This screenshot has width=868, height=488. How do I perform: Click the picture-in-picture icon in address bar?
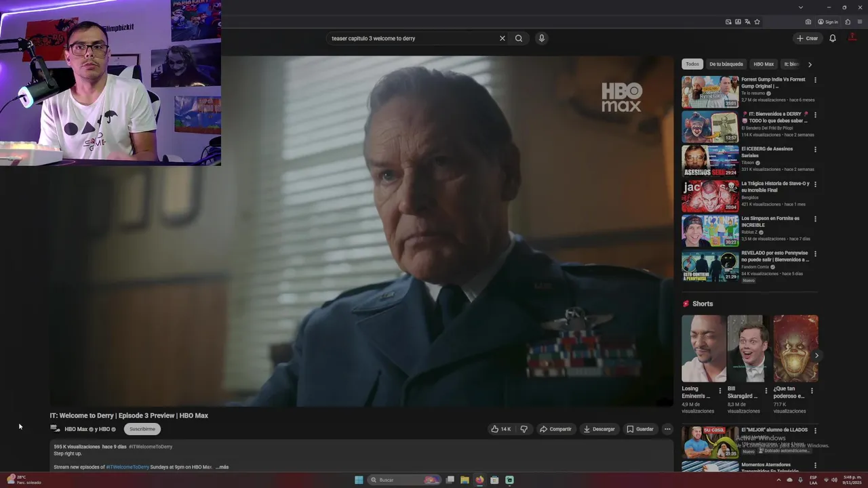pyautogui.click(x=728, y=22)
